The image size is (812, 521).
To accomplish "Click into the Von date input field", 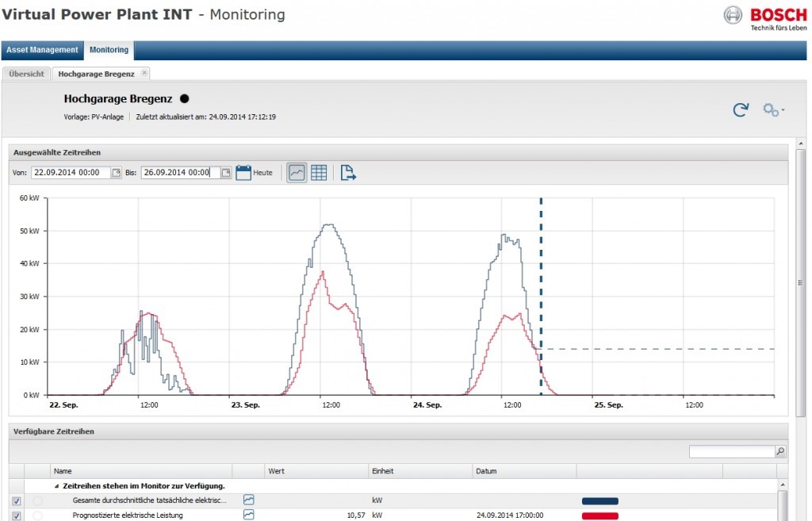I will pyautogui.click(x=70, y=173).
